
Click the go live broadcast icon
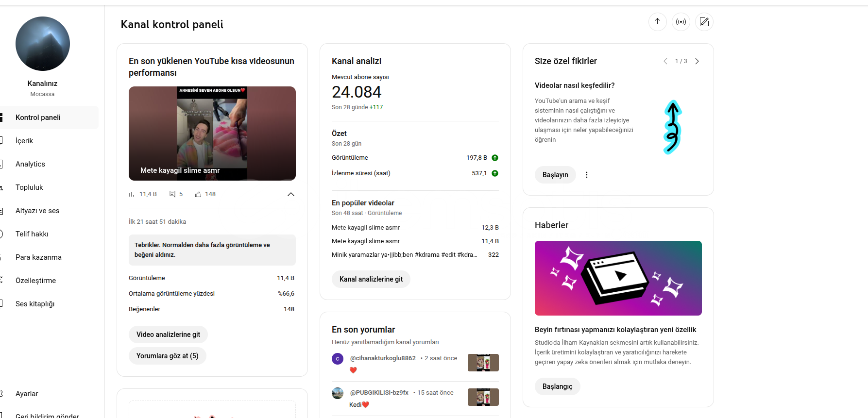tap(681, 22)
